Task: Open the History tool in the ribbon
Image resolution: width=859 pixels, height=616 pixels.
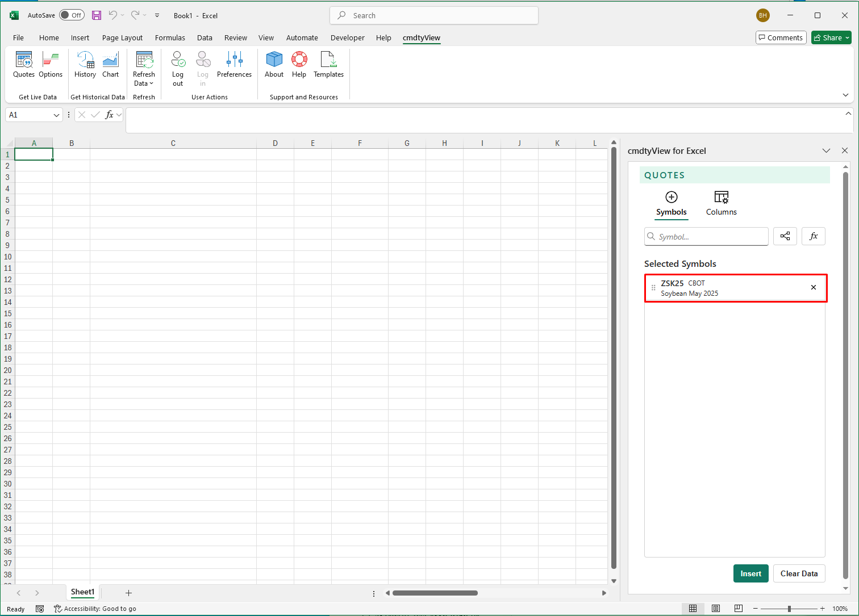Action: tap(85, 65)
